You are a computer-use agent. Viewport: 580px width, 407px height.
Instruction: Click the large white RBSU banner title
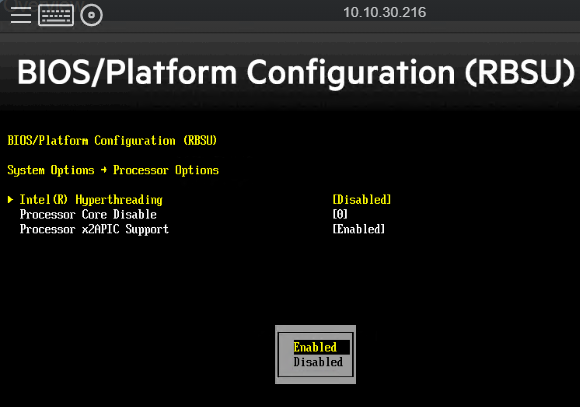click(296, 72)
